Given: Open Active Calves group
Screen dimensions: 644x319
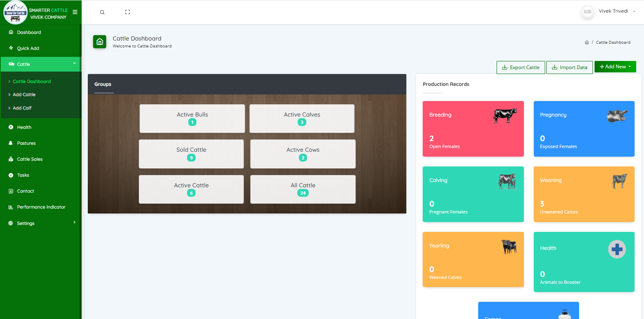Looking at the screenshot, I should click(x=302, y=119).
